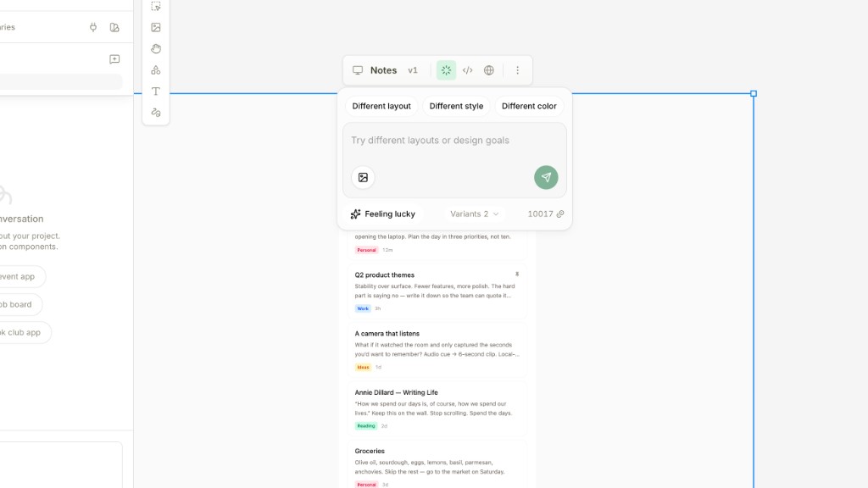Click the Work tag on Q2 product themes

pyautogui.click(x=363, y=308)
